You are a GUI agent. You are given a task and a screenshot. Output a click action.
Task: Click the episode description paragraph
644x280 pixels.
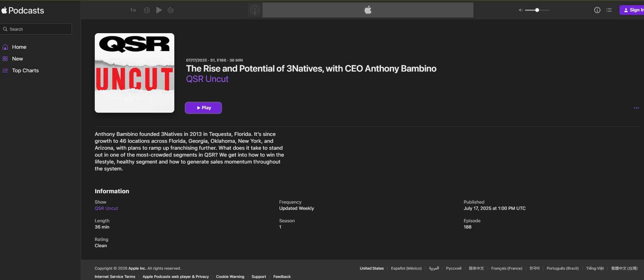[x=190, y=151]
